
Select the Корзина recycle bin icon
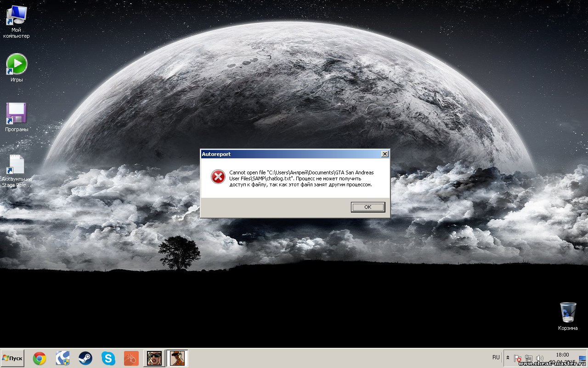pos(568,316)
